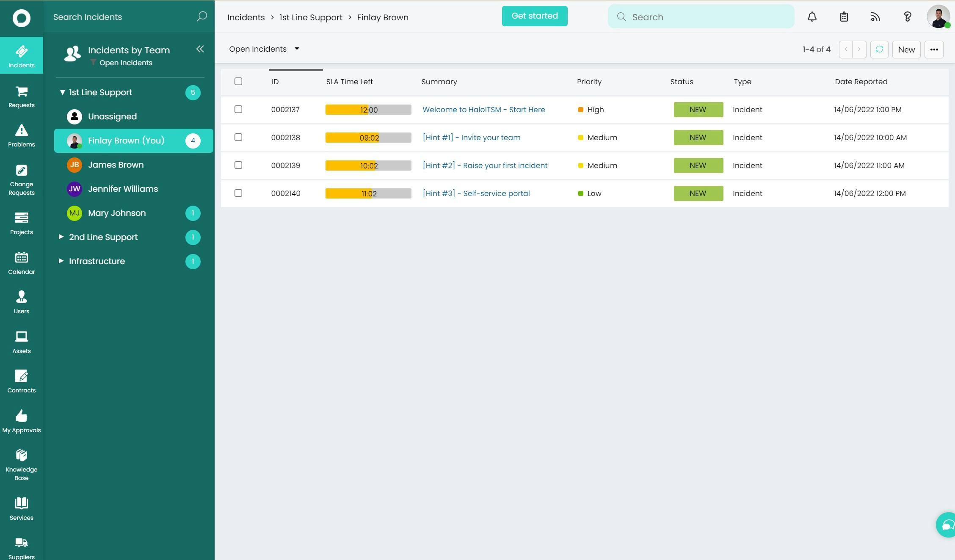This screenshot has width=955, height=560.
Task: Open the three-dots more options menu
Action: pos(934,50)
